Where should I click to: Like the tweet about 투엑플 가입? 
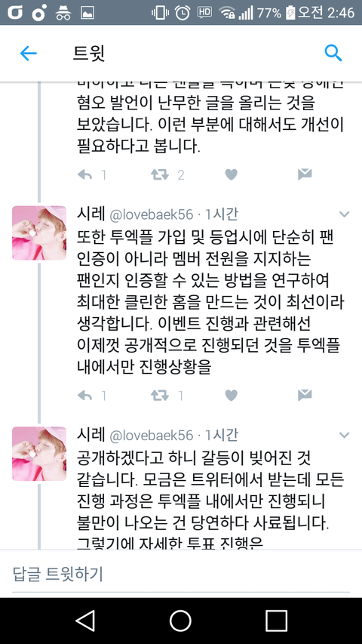point(232,396)
